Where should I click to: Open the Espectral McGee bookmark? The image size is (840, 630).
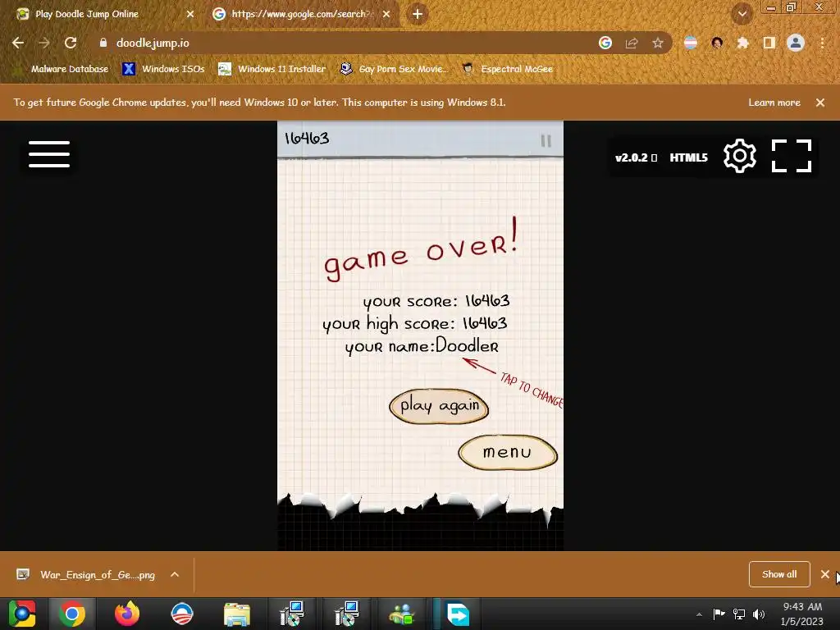(x=507, y=69)
